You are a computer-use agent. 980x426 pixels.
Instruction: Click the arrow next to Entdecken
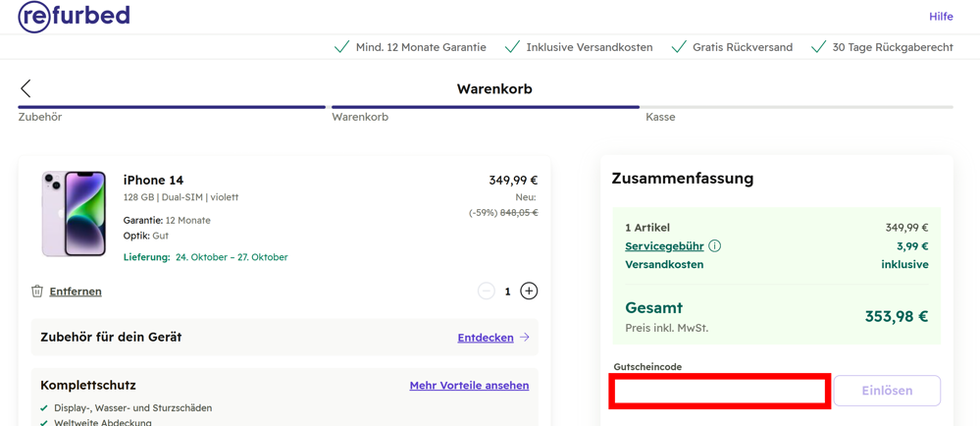(525, 338)
